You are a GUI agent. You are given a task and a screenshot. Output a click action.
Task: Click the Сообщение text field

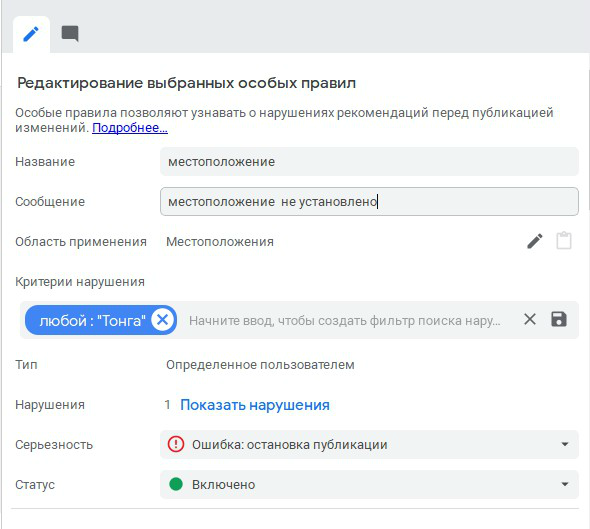click(x=369, y=202)
